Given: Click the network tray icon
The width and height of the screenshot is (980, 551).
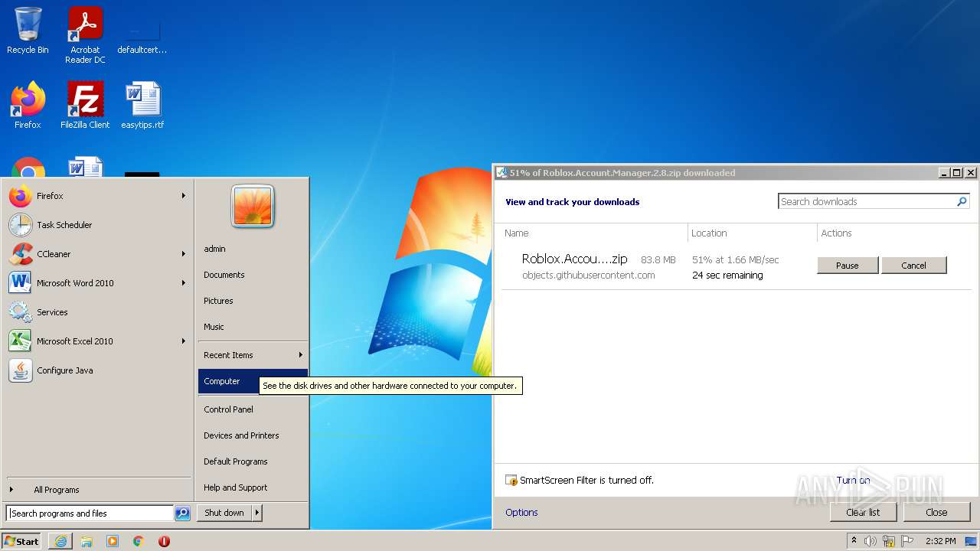Looking at the screenshot, I should (x=888, y=541).
